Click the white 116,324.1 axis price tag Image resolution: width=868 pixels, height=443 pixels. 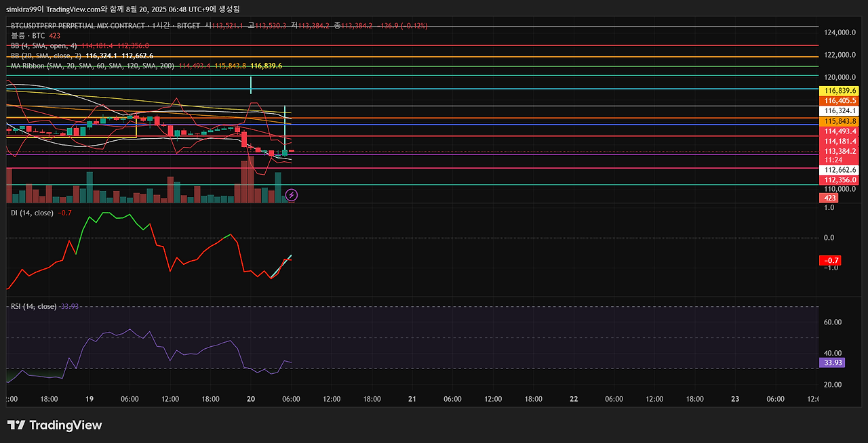click(840, 110)
